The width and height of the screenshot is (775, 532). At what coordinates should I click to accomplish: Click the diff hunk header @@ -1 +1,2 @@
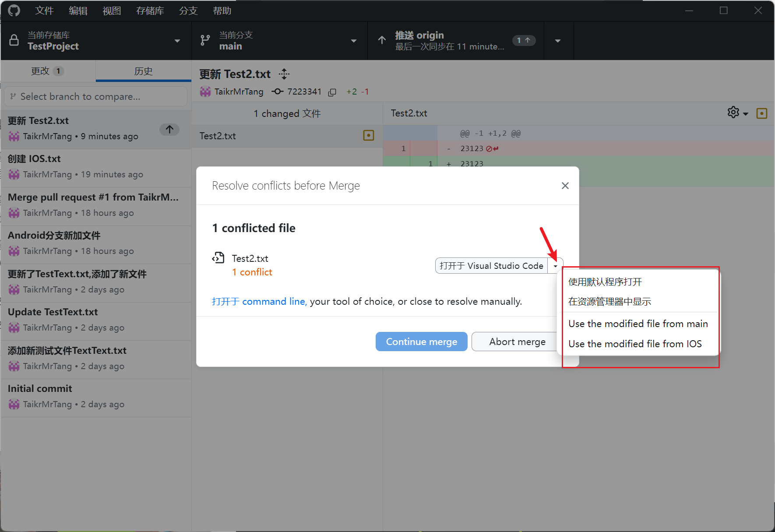(490, 133)
